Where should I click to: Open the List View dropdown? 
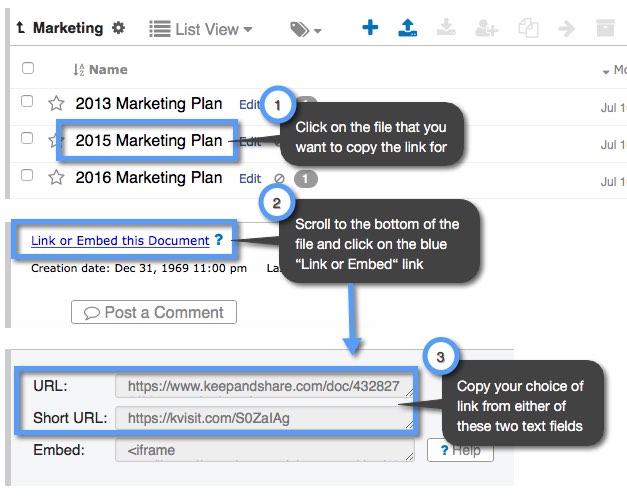pos(201,29)
